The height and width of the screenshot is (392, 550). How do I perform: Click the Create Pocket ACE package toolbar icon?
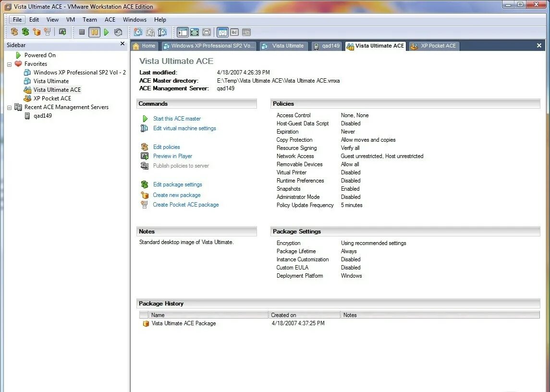[x=48, y=32]
